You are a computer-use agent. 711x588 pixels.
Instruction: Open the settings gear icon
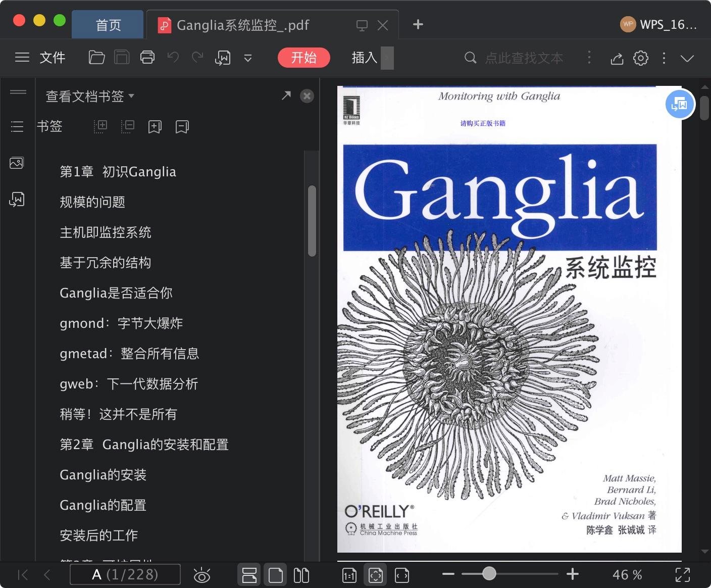[x=641, y=58]
